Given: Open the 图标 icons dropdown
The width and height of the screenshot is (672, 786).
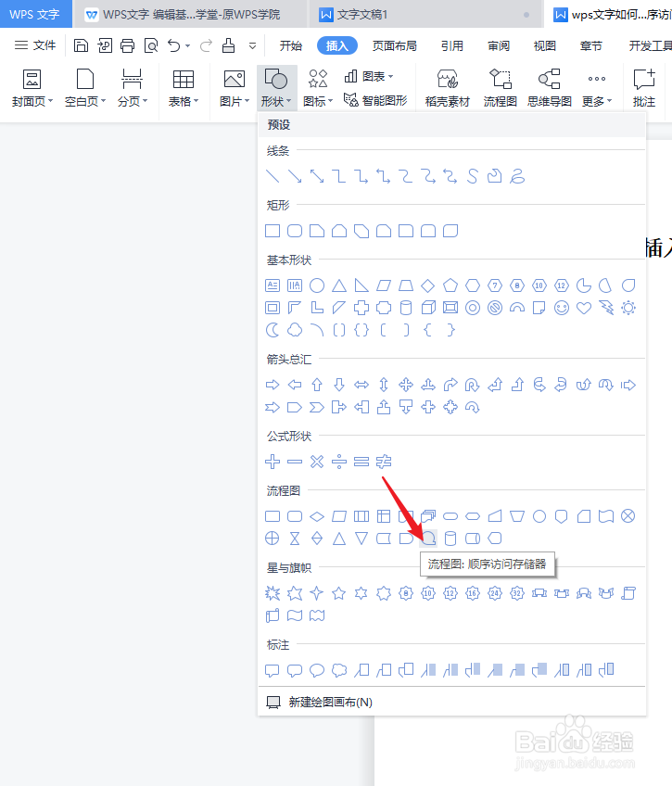Looking at the screenshot, I should pyautogui.click(x=318, y=88).
